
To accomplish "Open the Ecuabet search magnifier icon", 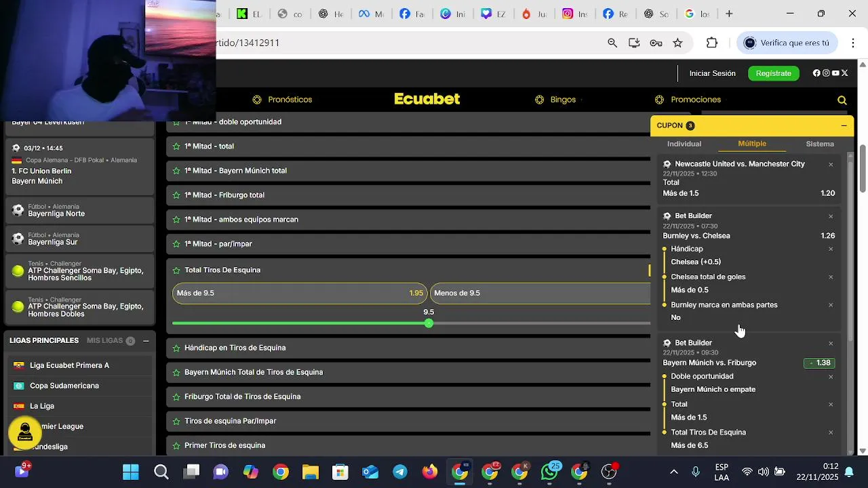I will [842, 100].
